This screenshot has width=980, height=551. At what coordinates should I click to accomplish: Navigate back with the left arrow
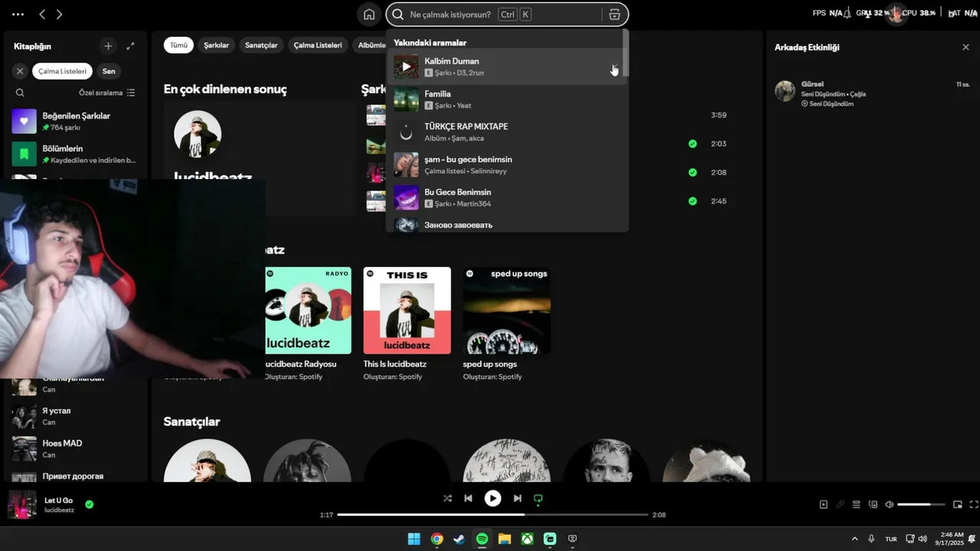click(x=42, y=15)
